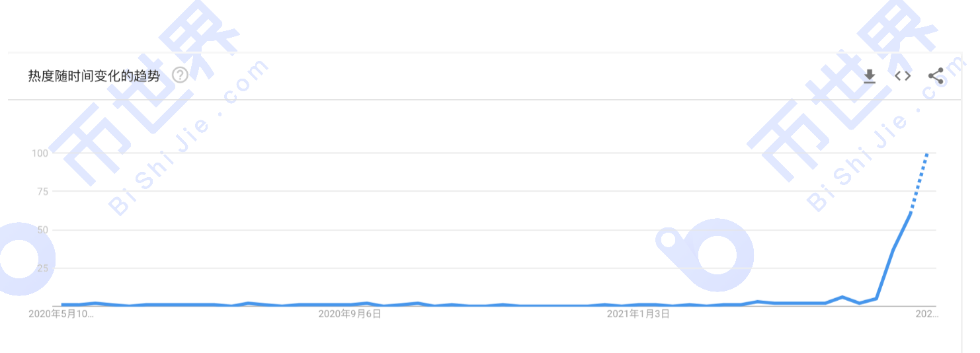Click the truncated 202… date label at far right
The height and width of the screenshot is (353, 980).
[926, 314]
